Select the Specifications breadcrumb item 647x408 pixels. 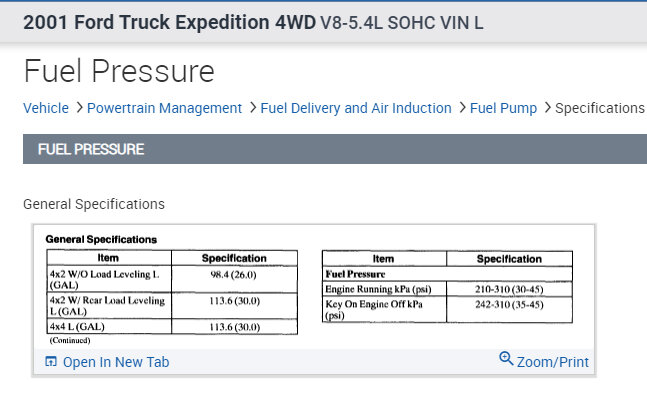coord(600,108)
